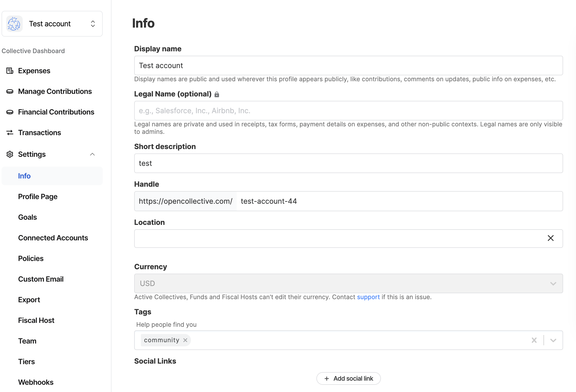The width and height of the screenshot is (576, 392).
Task: Open the Tags dropdown arrow
Action: [x=553, y=340]
